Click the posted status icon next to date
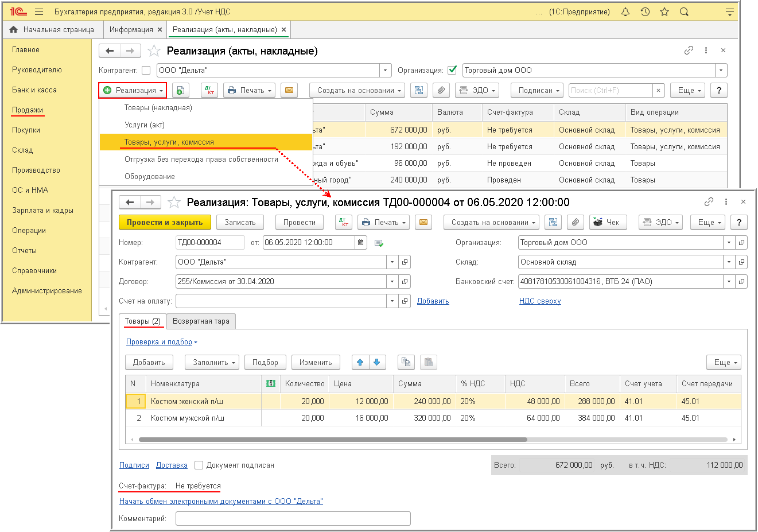This screenshot has height=532, width=758. tap(379, 243)
